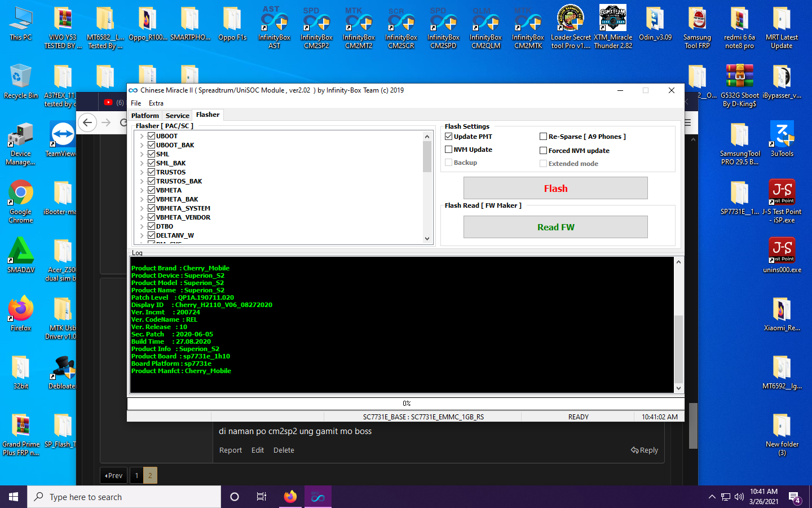Switch to the Platform tab
The image size is (812, 508).
[x=145, y=116]
